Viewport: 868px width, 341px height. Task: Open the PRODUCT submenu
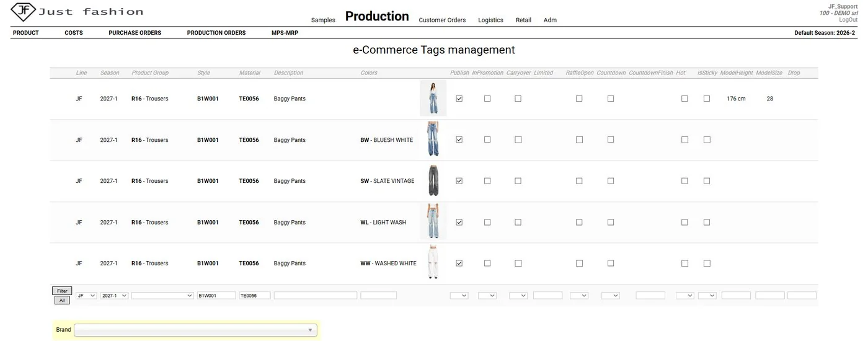coord(26,33)
